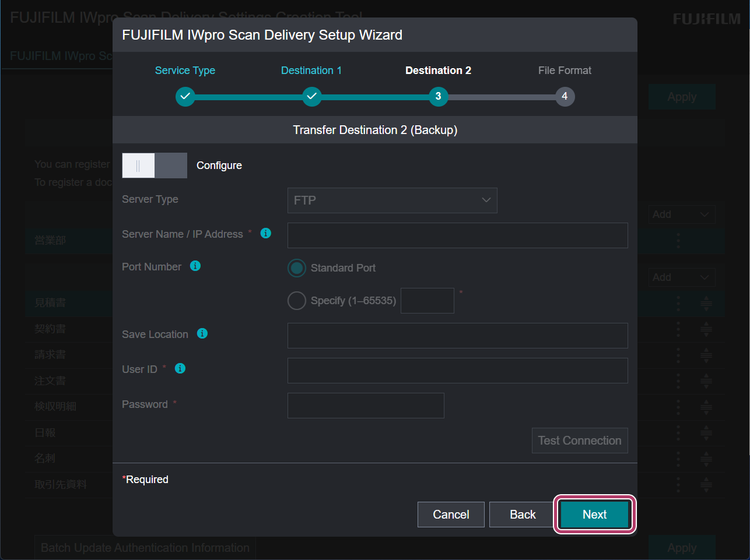Image resolution: width=750 pixels, height=560 pixels.
Task: Click the Destination 1 step checkmark circle
Action: 312,96
